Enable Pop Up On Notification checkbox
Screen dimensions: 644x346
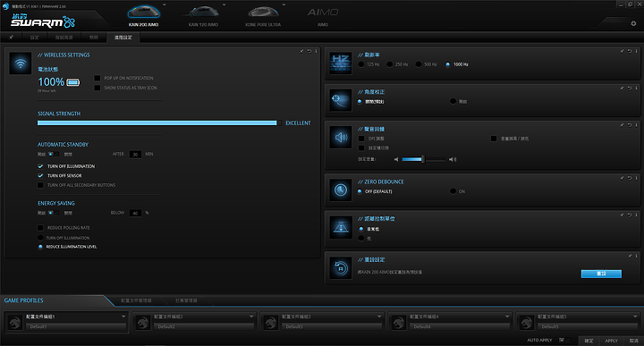97,78
